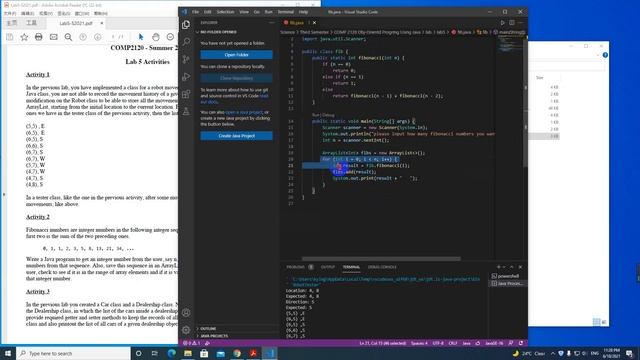Open errors and warnings status indicator
The width and height of the screenshot is (640, 360).
[191, 343]
